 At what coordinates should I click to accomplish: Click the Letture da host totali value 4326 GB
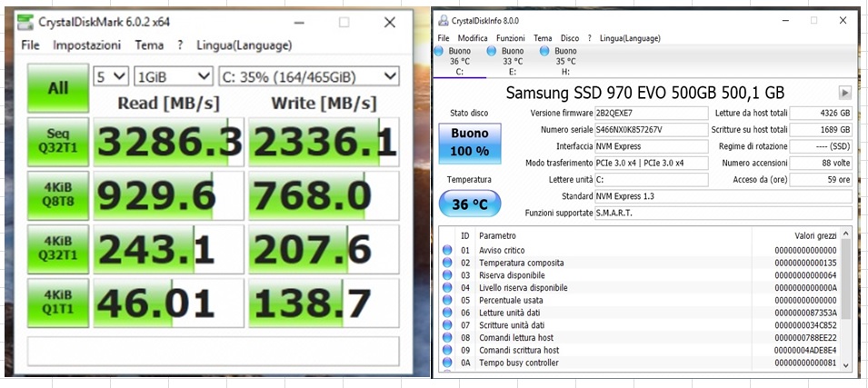coord(821,114)
